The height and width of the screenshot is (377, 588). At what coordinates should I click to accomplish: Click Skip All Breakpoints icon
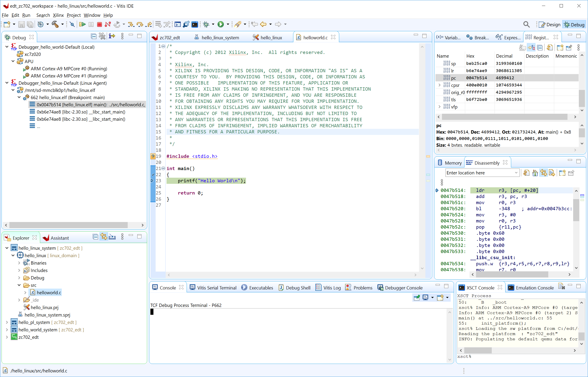72,24
